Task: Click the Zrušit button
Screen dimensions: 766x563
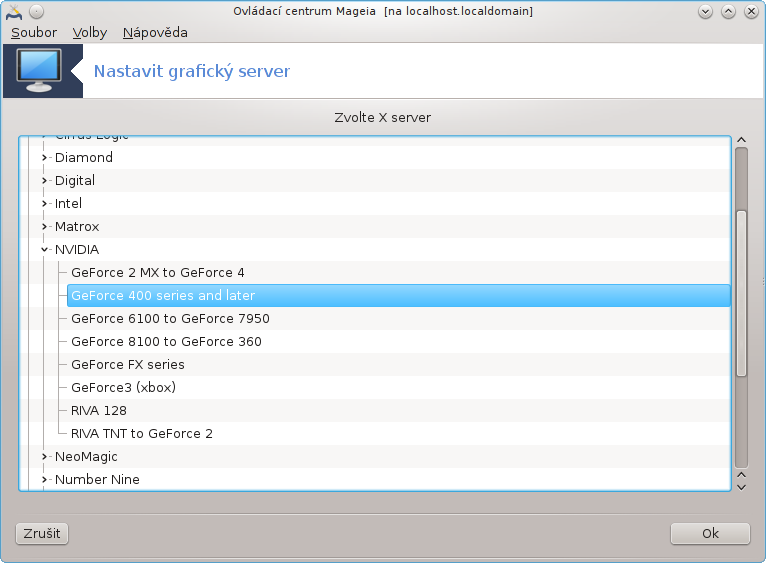Action: pos(42,533)
